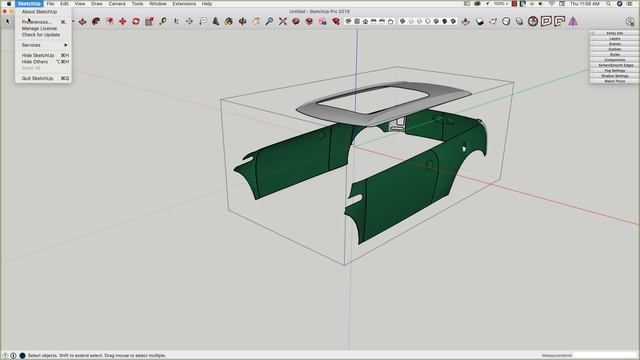Expand the Soften/Smooth Edges panel
The image size is (640, 360).
(615, 65)
